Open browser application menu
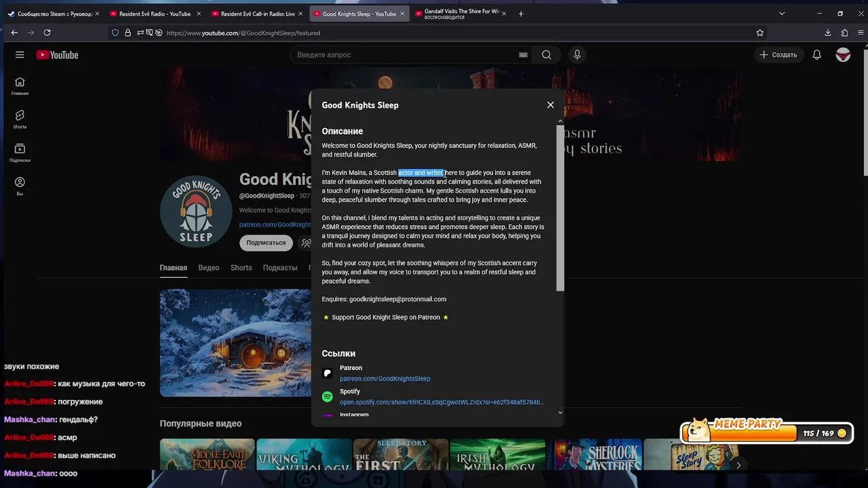Screen dimensions: 868x488 (860, 33)
